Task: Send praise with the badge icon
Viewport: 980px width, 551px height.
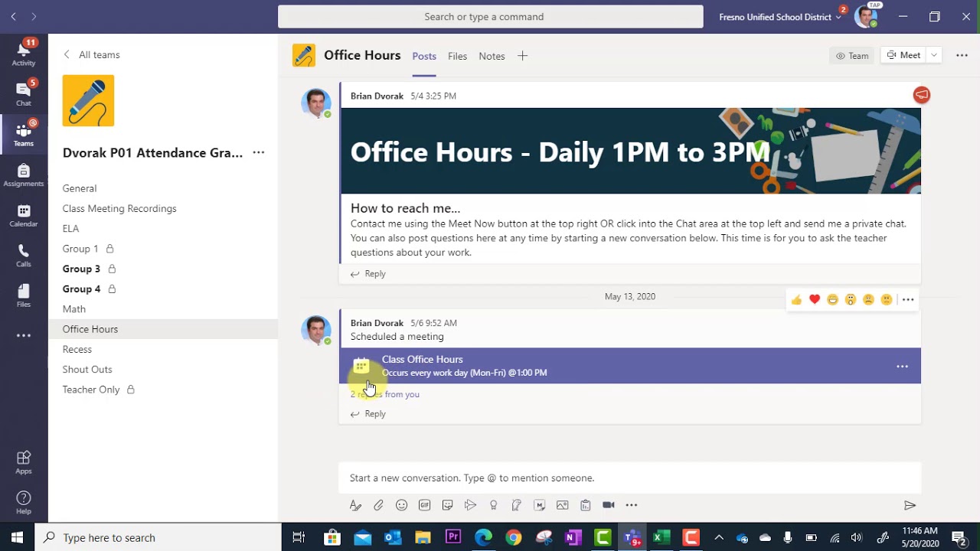Action: point(493,505)
